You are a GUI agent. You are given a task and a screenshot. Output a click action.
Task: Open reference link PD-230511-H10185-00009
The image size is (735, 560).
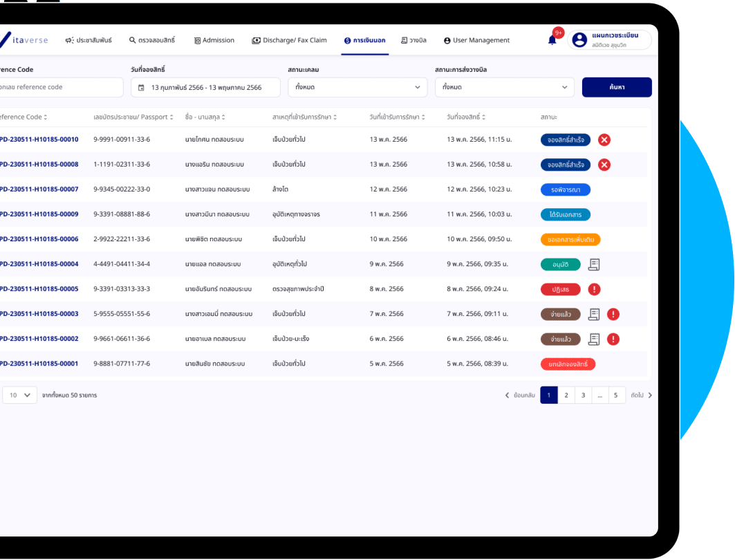[x=39, y=214]
